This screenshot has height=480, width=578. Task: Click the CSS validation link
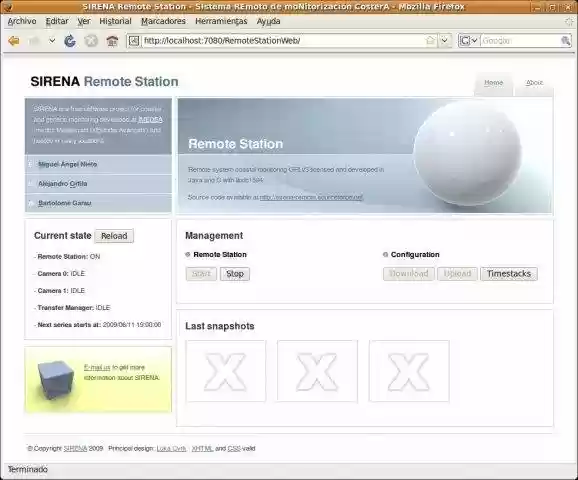tap(234, 449)
